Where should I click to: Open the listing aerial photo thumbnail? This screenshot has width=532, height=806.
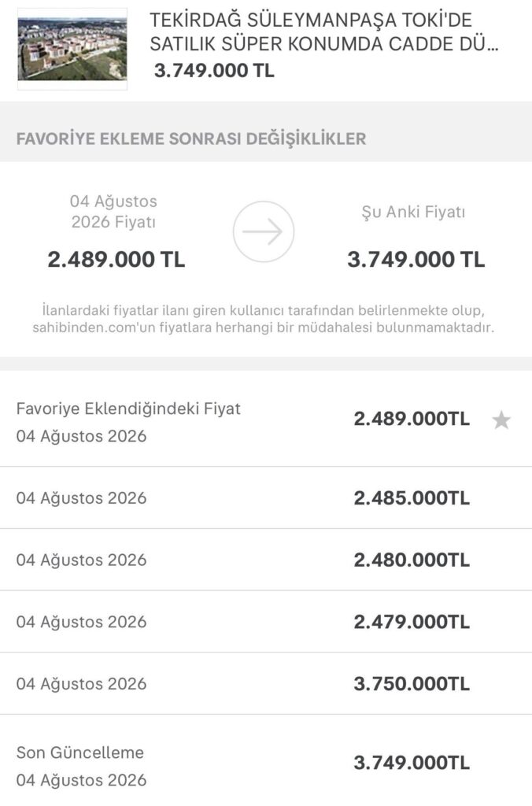tap(72, 50)
